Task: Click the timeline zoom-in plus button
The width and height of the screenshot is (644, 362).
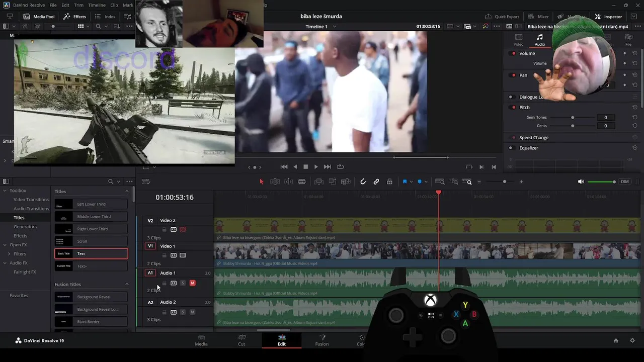Action: (521, 182)
